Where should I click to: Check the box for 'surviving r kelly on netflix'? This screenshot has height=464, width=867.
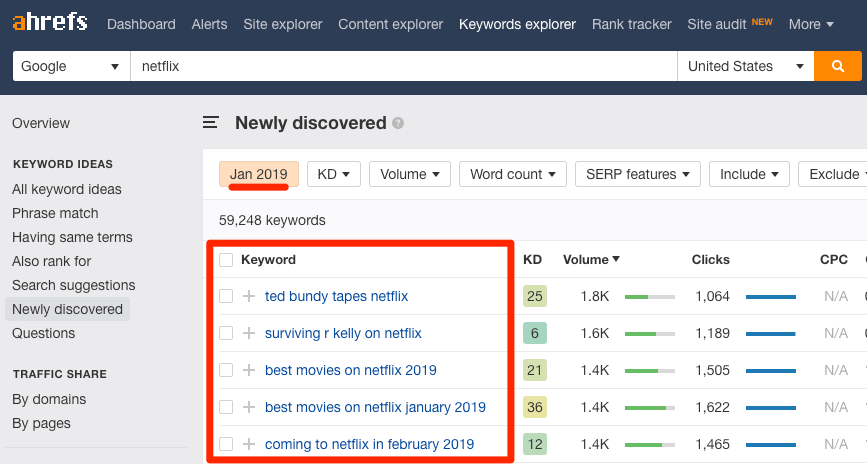pyautogui.click(x=226, y=333)
